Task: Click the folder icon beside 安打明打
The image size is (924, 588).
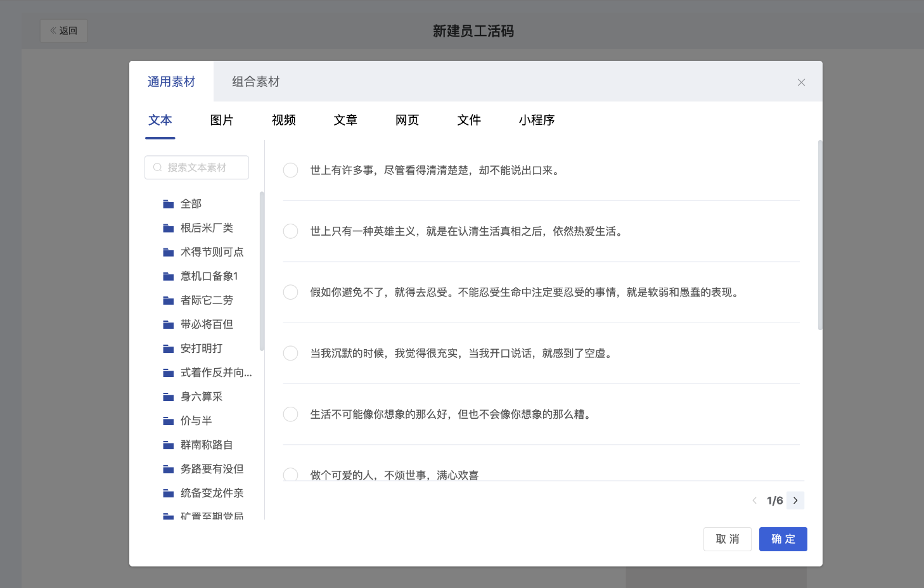Action: pos(169,348)
